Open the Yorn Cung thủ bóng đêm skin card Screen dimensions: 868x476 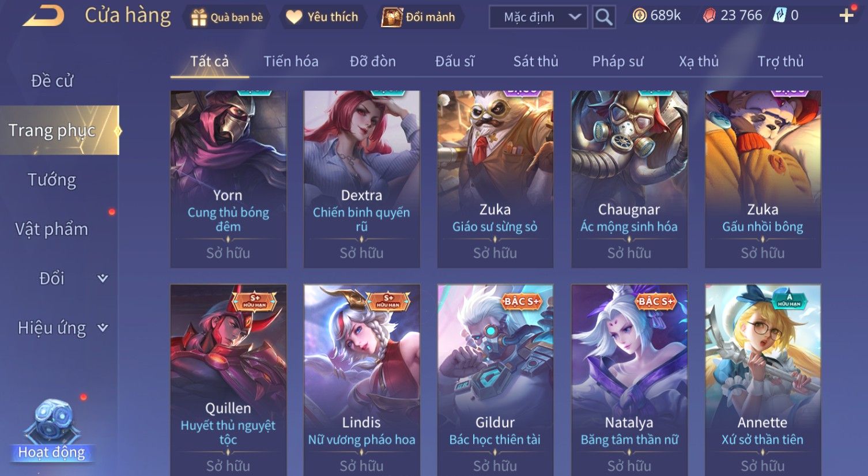pos(228,179)
